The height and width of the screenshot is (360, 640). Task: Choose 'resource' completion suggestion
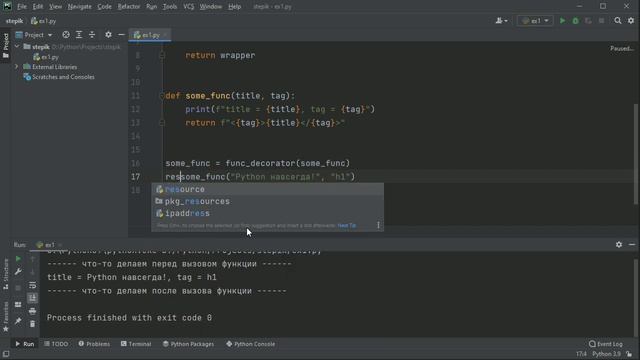(267, 189)
